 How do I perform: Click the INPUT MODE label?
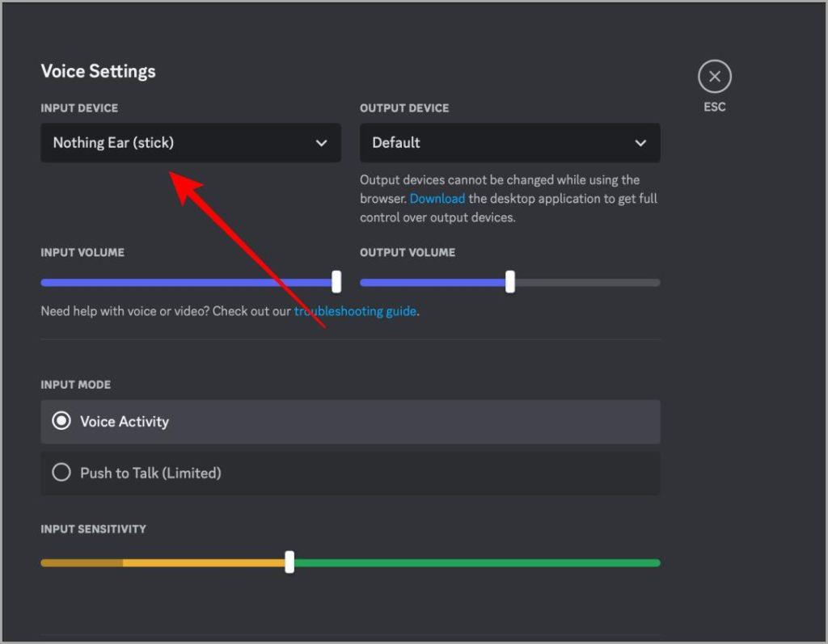click(75, 385)
